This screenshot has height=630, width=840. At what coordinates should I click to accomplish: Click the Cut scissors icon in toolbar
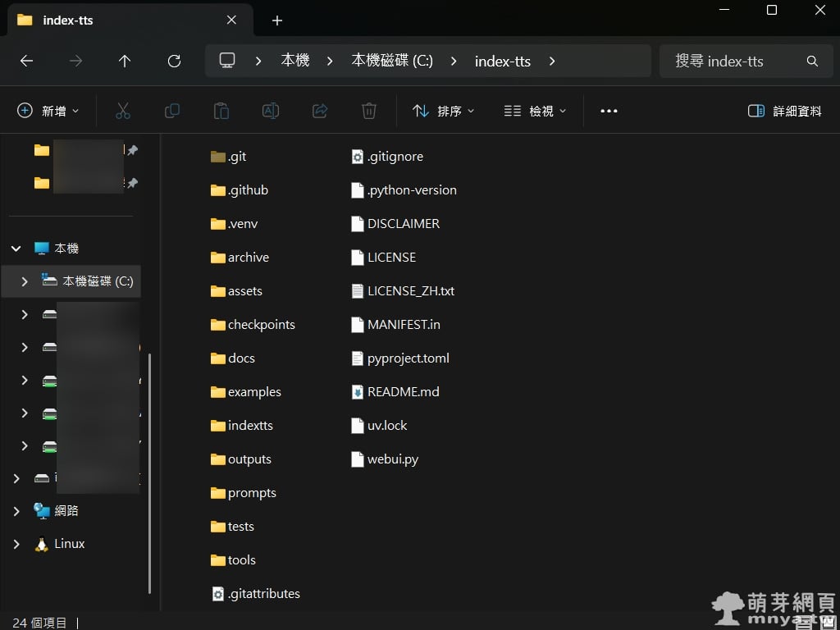coord(123,111)
